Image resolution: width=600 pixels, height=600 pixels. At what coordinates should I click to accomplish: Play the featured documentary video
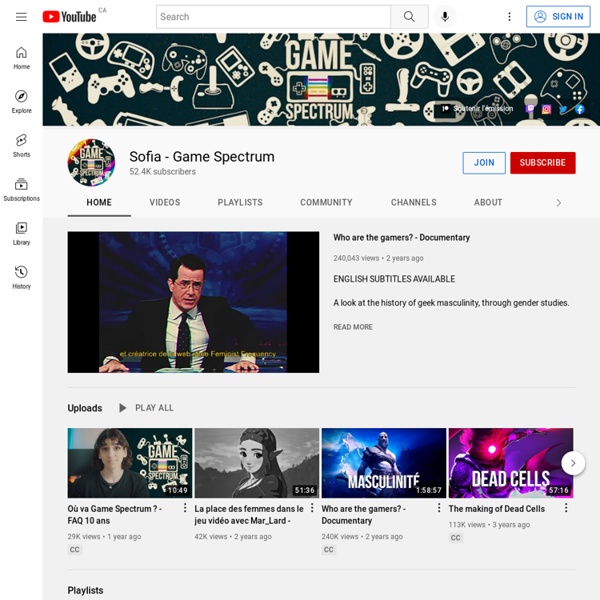click(x=193, y=302)
